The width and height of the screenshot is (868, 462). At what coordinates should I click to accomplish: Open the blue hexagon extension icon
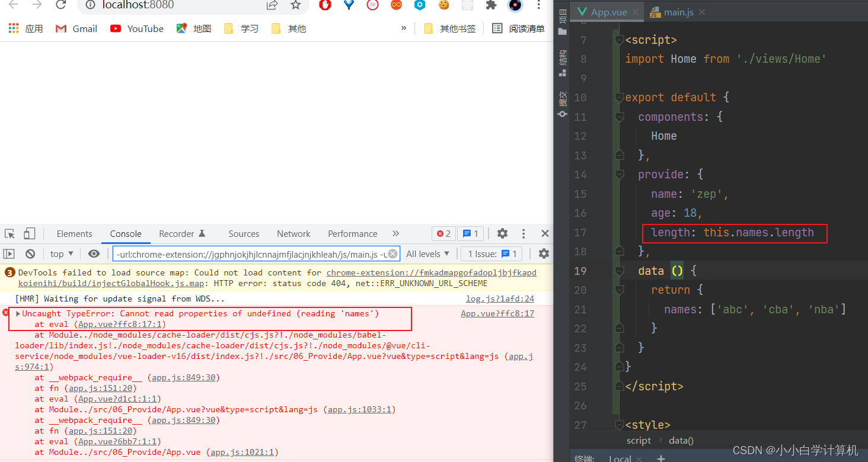pos(420,5)
